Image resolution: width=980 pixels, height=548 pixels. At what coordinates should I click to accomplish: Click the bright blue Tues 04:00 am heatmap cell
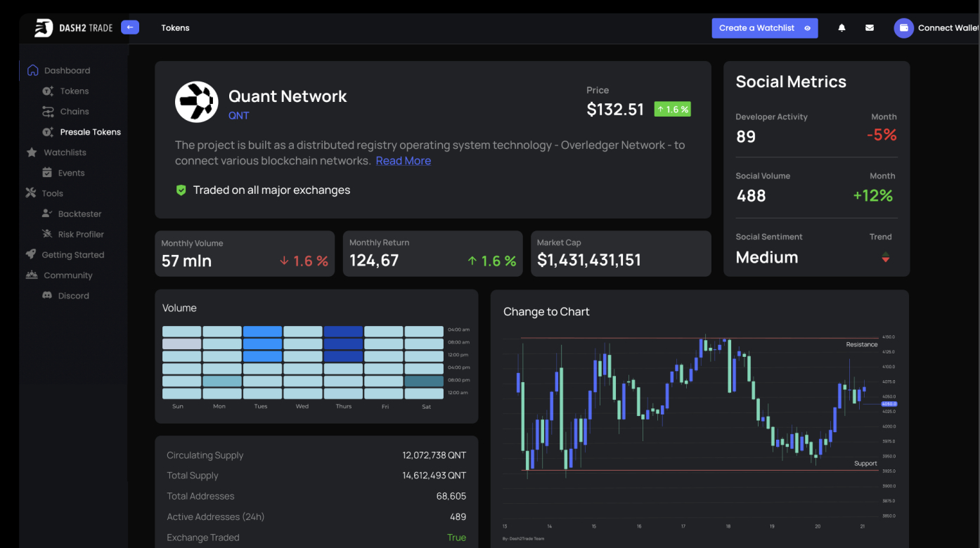[263, 332]
